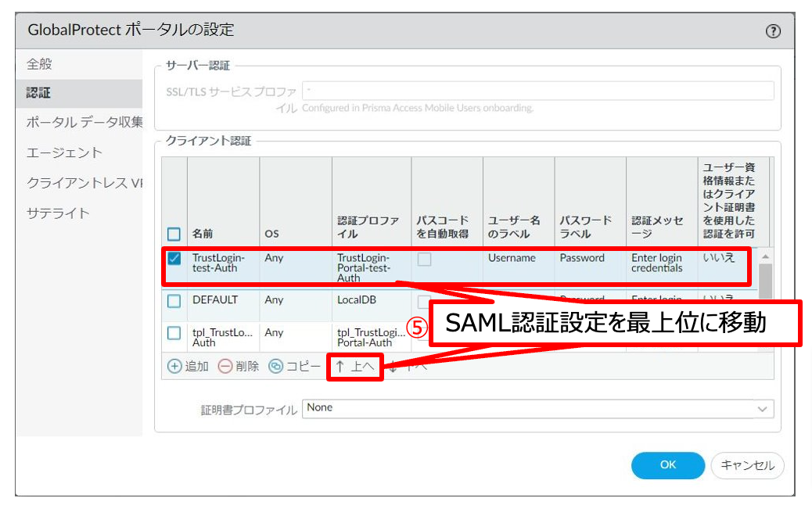The height and width of the screenshot is (516, 812).
Task: Check the tpl_TrustLo... Auth row checkbox
Action: click(x=174, y=333)
